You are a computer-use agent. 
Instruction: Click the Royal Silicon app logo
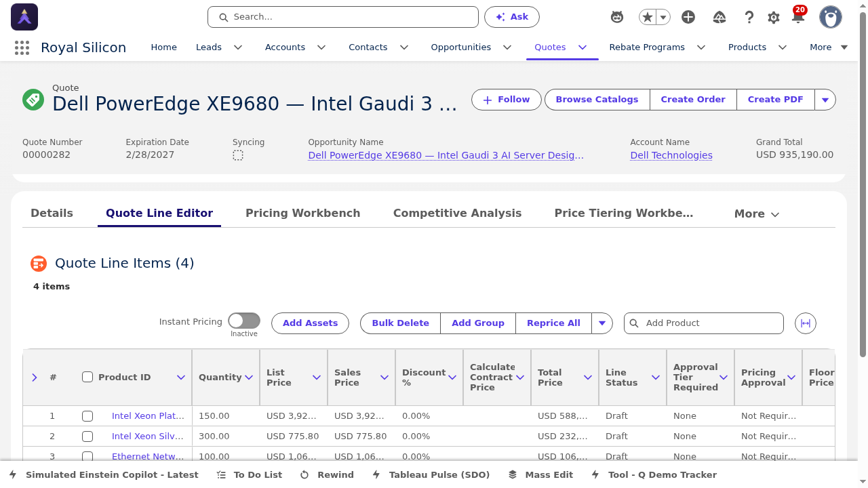tap(24, 17)
